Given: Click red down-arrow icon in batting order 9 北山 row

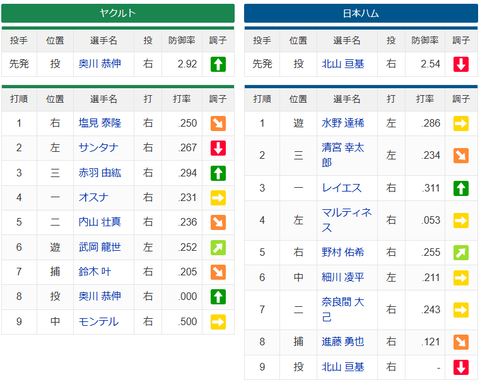Looking at the screenshot, I should point(461,367).
